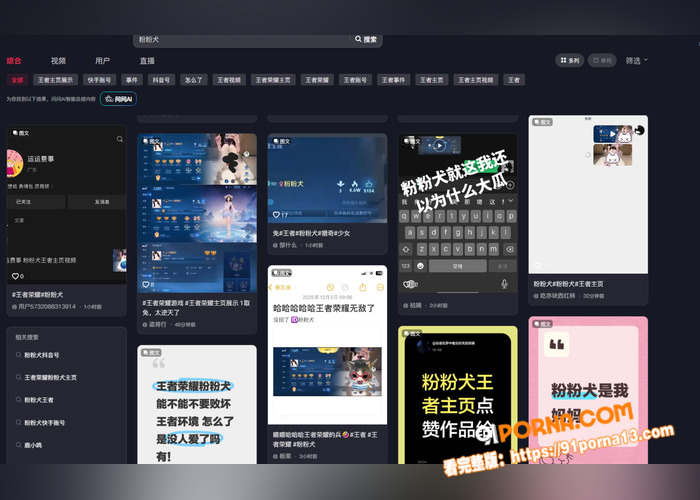Click the search field containing 粉粉犬

tap(241, 40)
